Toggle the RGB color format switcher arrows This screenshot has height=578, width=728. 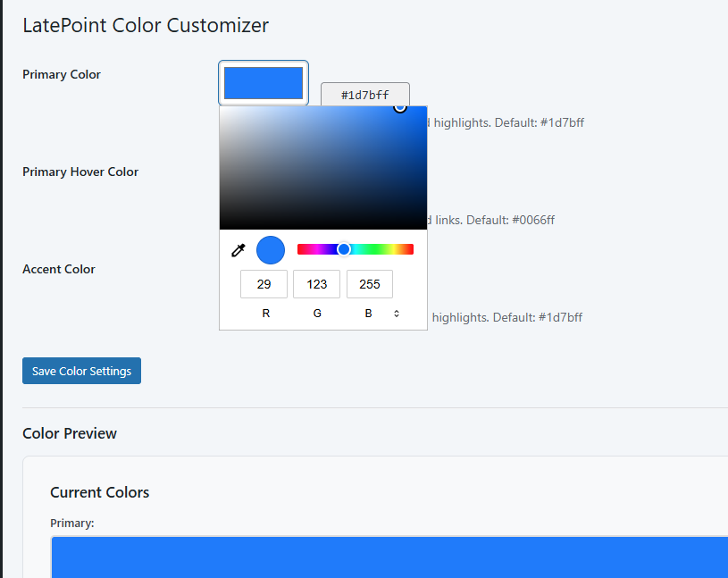[396, 314]
